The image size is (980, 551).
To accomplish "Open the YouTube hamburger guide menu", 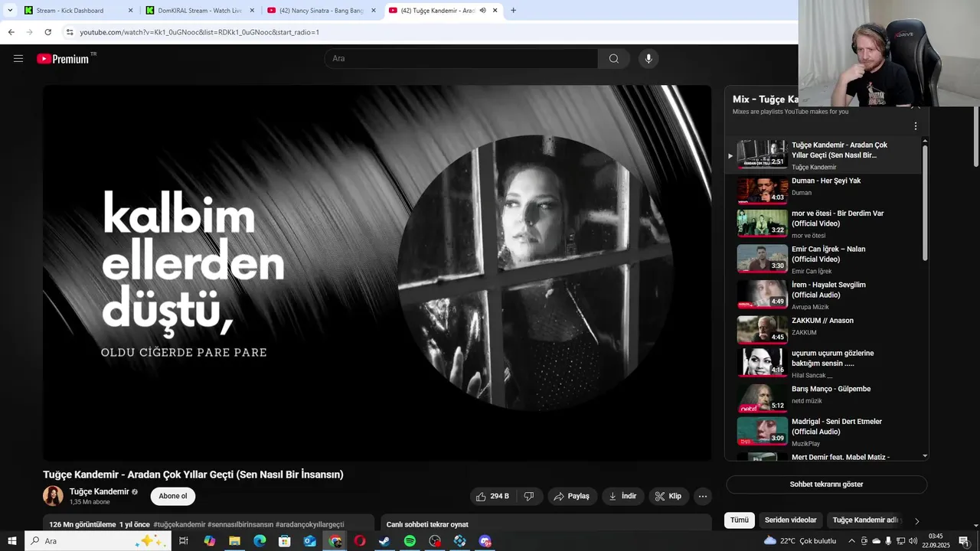I will click(x=18, y=58).
